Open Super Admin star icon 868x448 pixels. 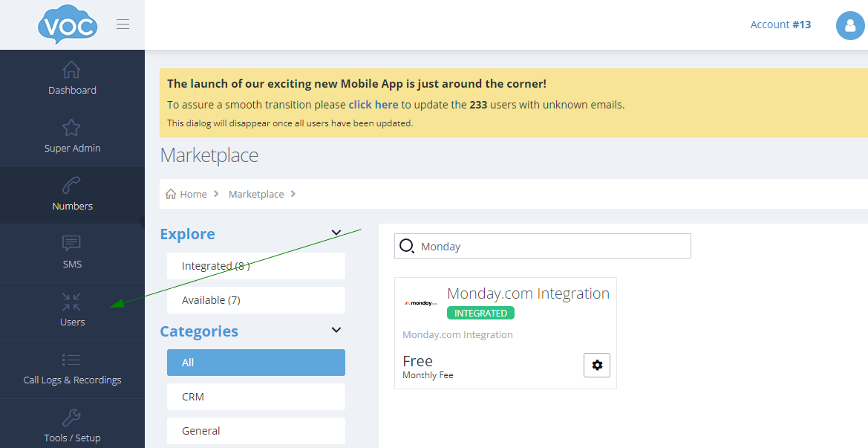(x=72, y=128)
